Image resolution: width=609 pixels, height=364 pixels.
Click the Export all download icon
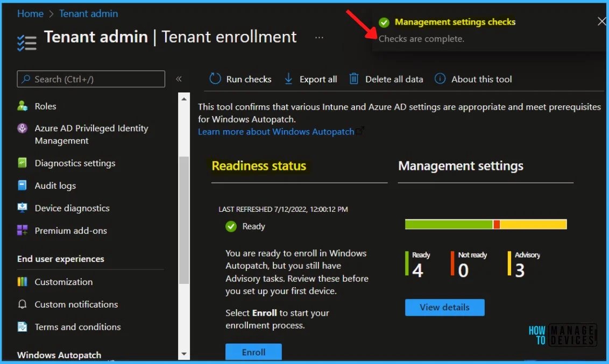click(288, 79)
